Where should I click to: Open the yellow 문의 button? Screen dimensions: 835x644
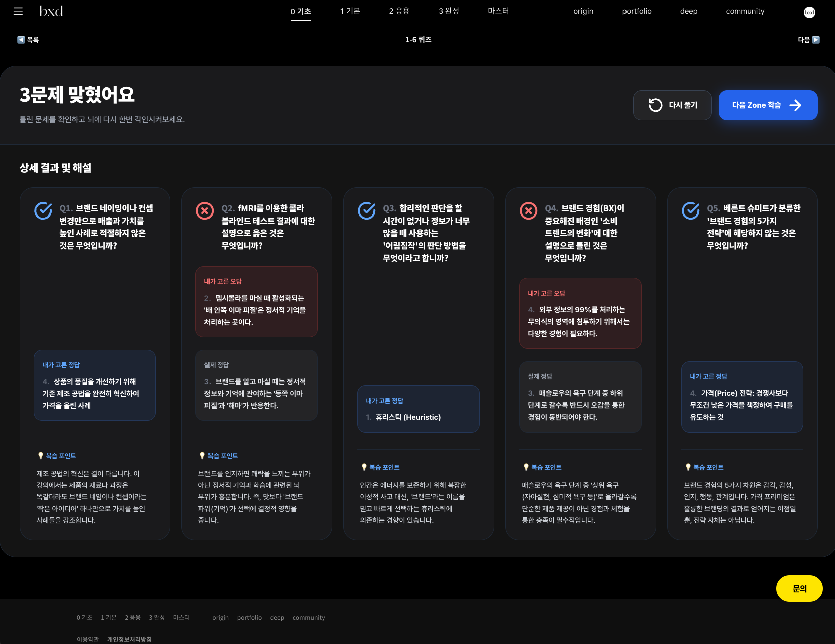(799, 589)
